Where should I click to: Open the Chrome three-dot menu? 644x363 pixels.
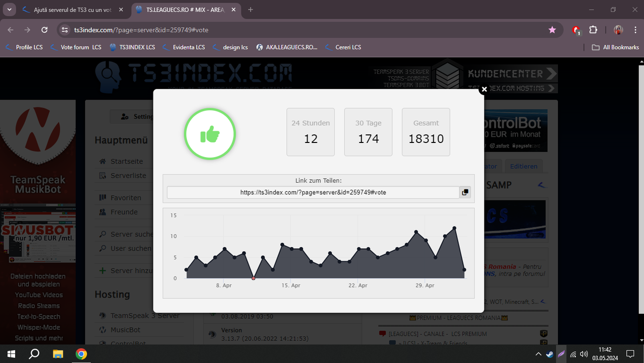(x=634, y=30)
